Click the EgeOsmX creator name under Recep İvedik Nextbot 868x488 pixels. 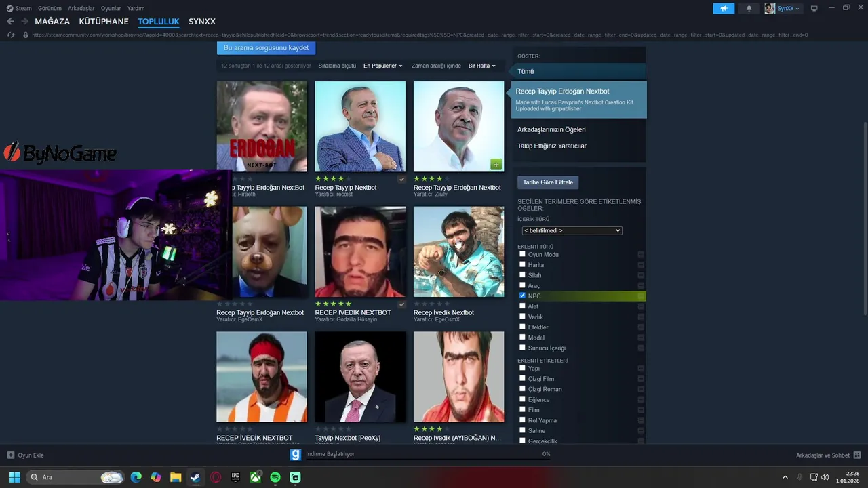click(448, 319)
